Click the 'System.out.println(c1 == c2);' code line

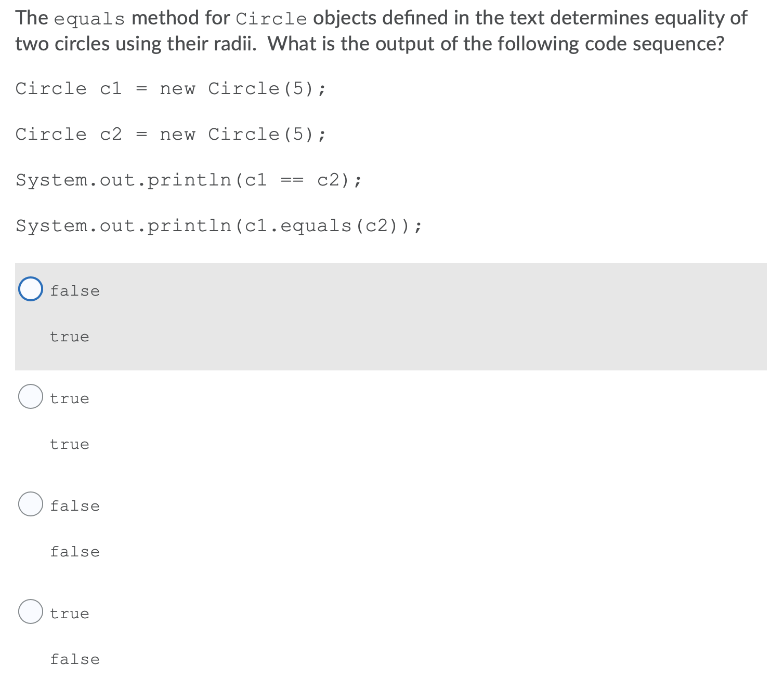click(188, 180)
